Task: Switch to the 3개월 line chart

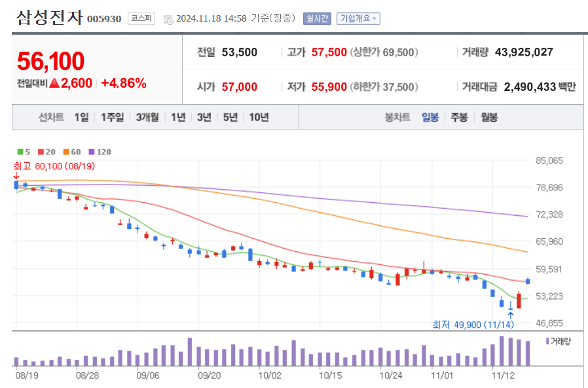Action: pos(147,117)
